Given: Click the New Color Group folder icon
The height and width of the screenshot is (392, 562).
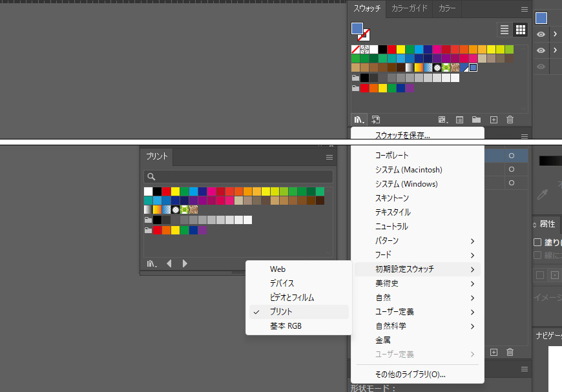Looking at the screenshot, I should pos(476,119).
